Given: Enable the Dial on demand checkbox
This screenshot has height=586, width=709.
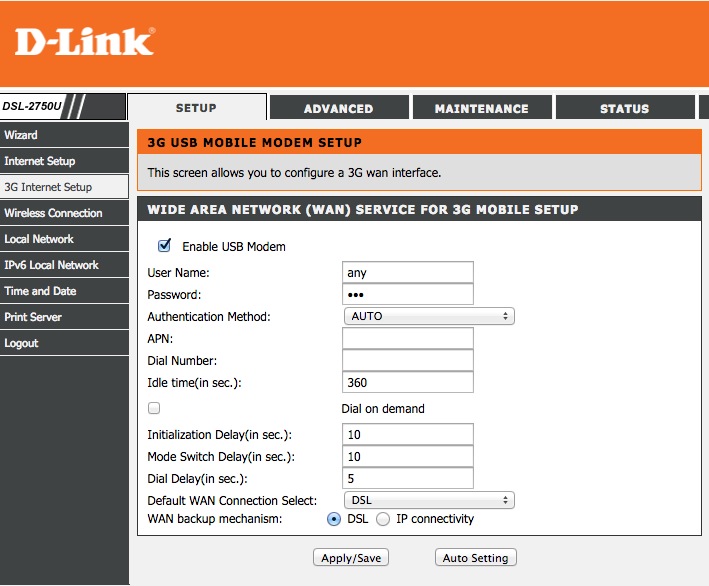Looking at the screenshot, I should coord(154,408).
